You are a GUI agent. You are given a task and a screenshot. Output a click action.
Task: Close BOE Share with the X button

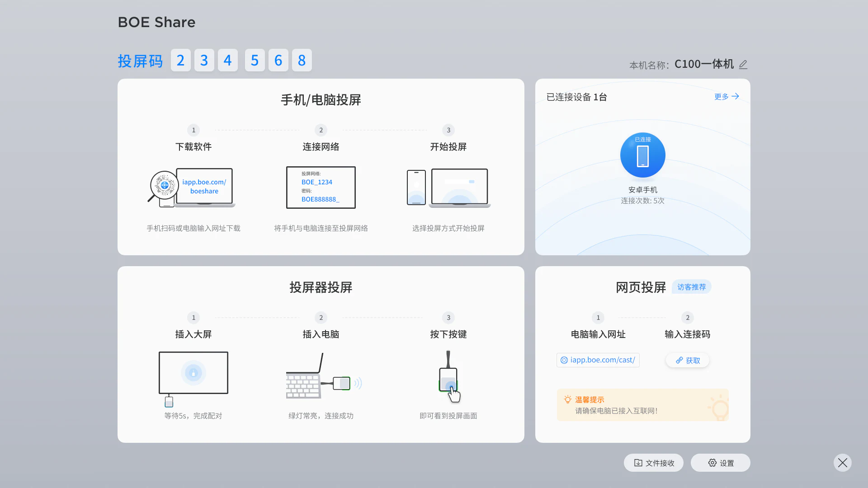pyautogui.click(x=843, y=463)
